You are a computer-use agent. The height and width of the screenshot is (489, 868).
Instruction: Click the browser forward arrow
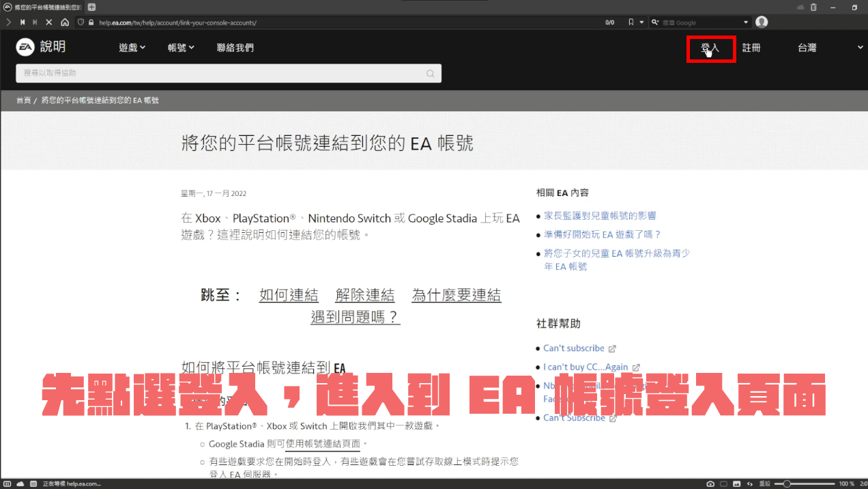[8, 22]
